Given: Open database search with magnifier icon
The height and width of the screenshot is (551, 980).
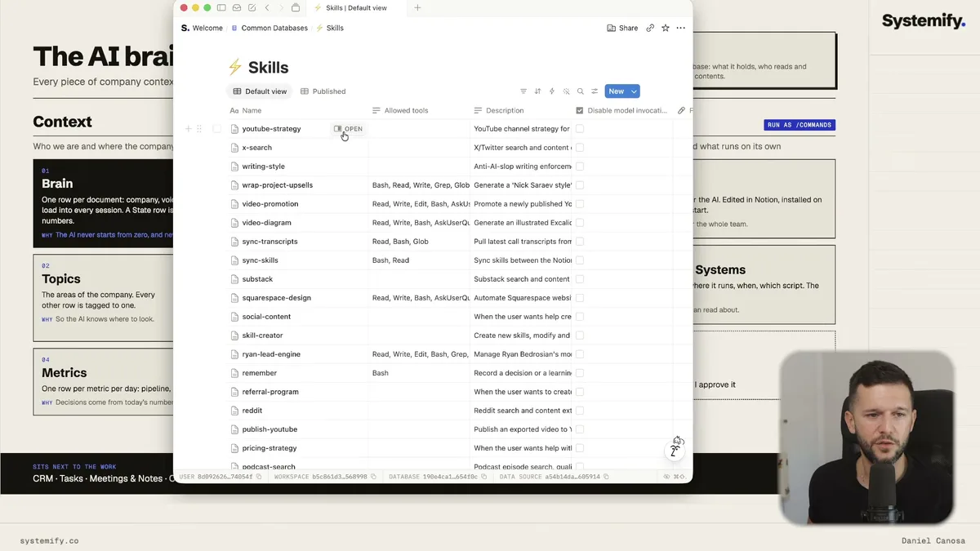Looking at the screenshot, I should (581, 91).
